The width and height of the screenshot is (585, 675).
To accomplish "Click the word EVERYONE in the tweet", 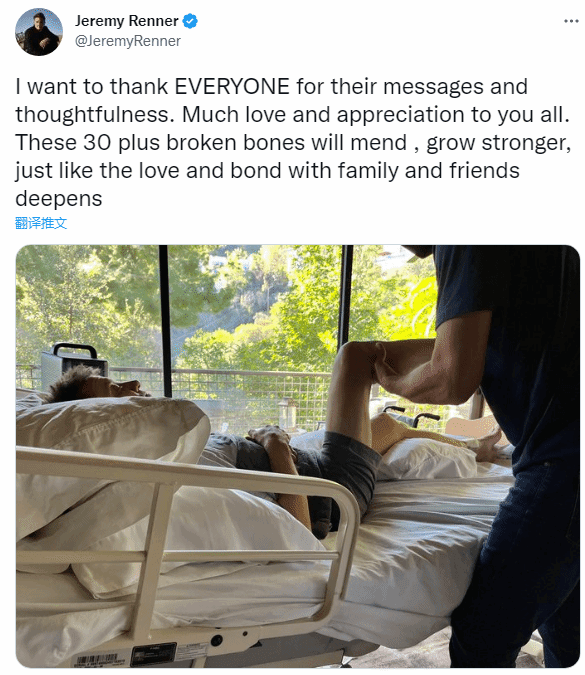I will pyautogui.click(x=232, y=87).
